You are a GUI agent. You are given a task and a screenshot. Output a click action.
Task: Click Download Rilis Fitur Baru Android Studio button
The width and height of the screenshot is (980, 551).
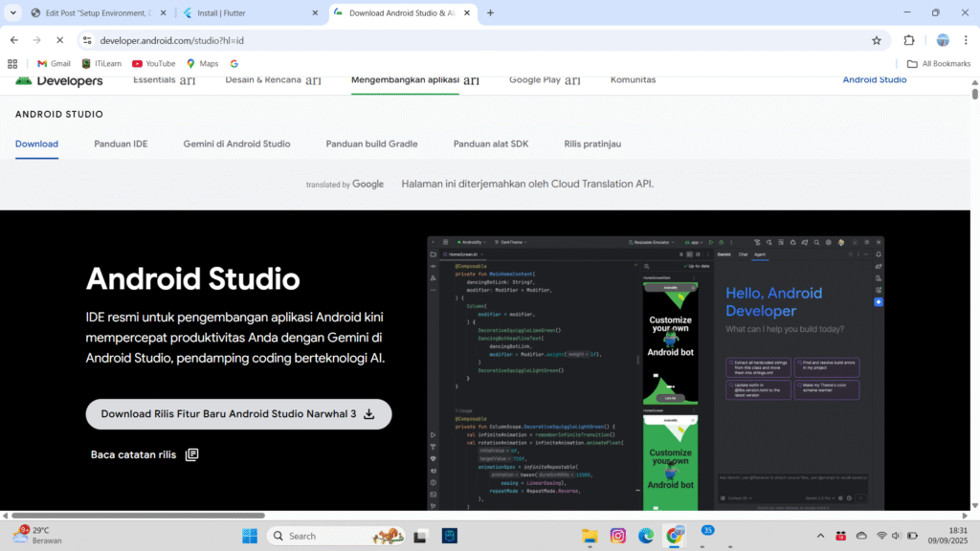[238, 414]
